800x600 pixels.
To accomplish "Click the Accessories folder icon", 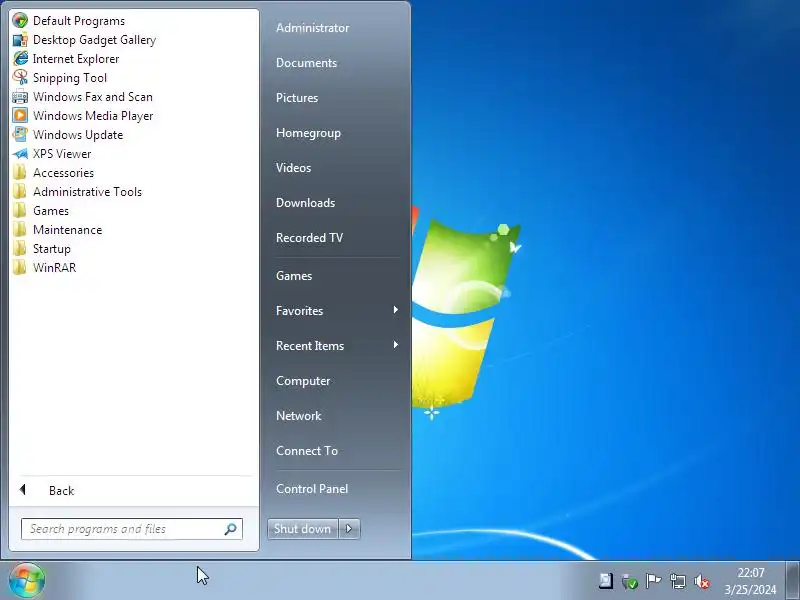I will coord(20,172).
